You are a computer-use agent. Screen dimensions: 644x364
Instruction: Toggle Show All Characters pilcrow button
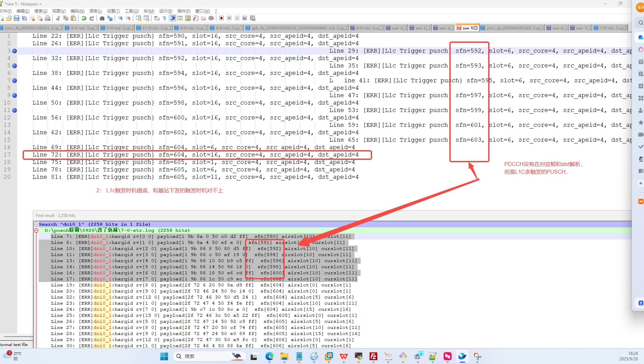164,18
